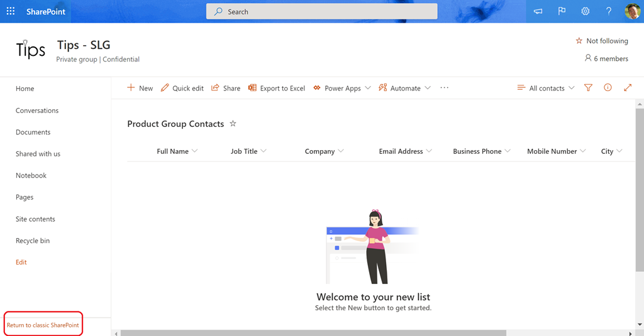Viewport: 644px width, 336px height.
Task: Open the settings gear icon
Action: click(585, 11)
